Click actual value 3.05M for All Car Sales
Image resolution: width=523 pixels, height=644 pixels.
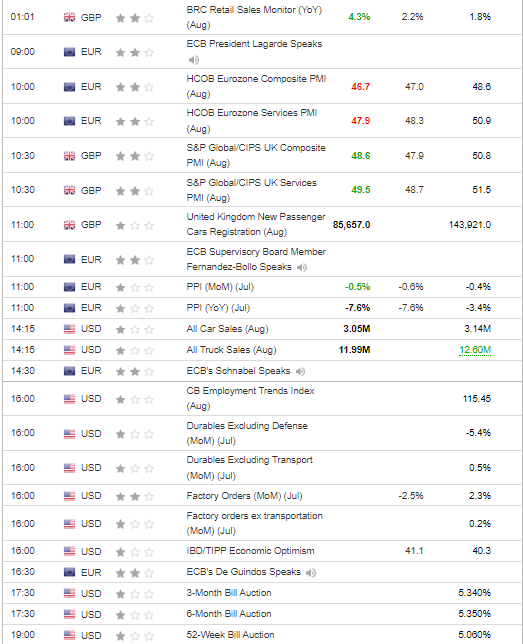pyautogui.click(x=357, y=329)
